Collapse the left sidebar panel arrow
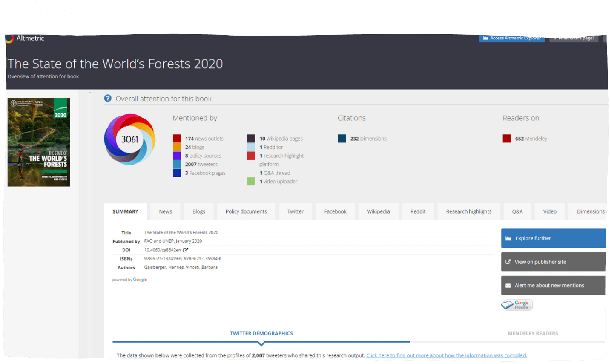611x364 pixels. (90, 92)
